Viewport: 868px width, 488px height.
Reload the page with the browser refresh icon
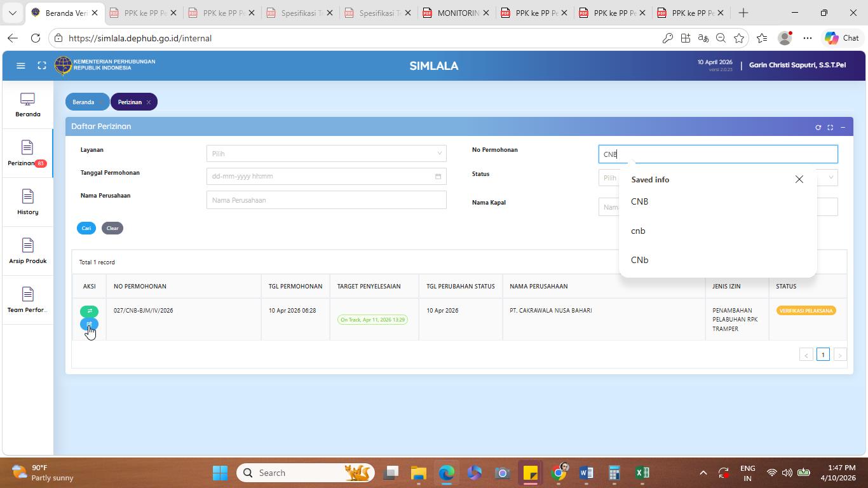point(36,38)
